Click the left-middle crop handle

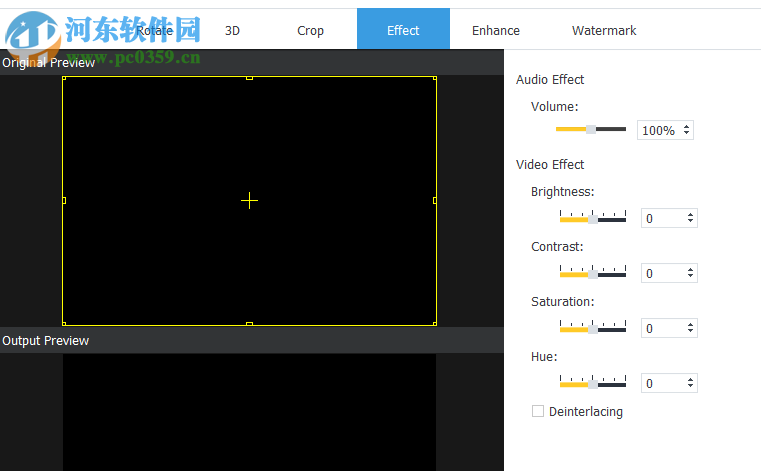[64, 201]
